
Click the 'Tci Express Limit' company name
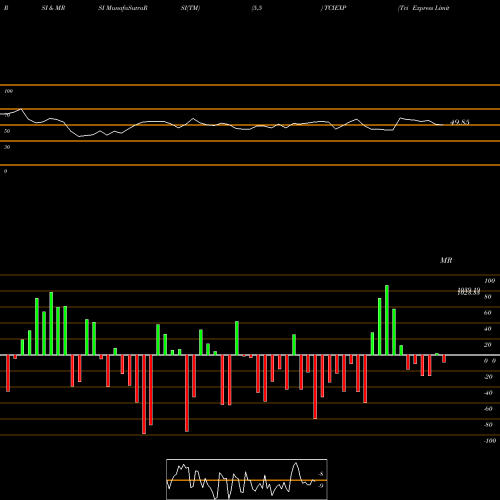point(424,8)
